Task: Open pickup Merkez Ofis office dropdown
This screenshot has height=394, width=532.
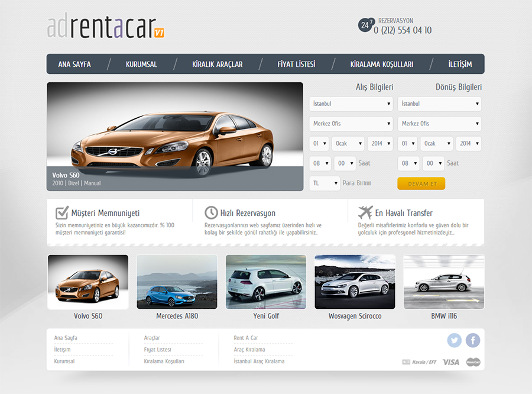Action: click(351, 124)
